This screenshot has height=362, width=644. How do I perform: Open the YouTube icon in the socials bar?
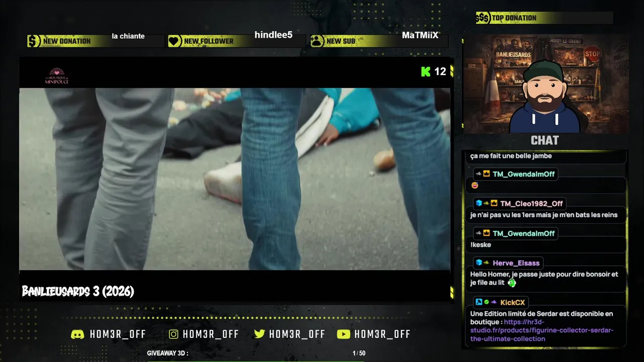click(x=343, y=334)
